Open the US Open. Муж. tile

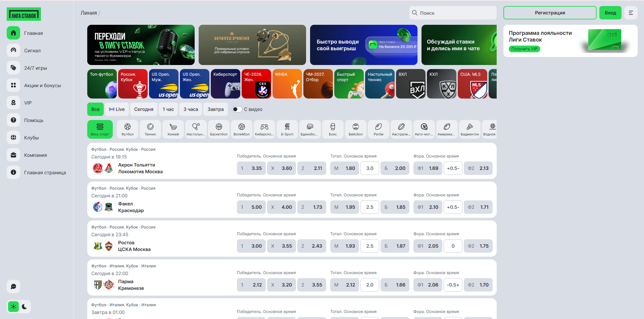(x=164, y=84)
